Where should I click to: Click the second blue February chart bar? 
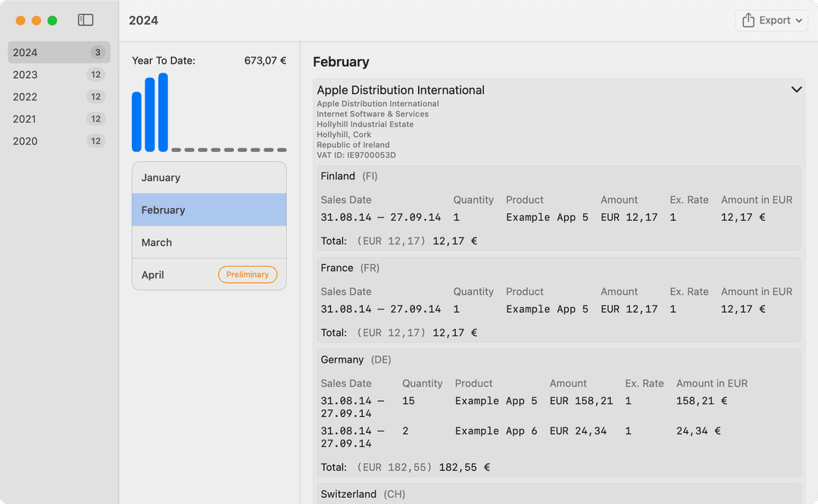point(150,115)
